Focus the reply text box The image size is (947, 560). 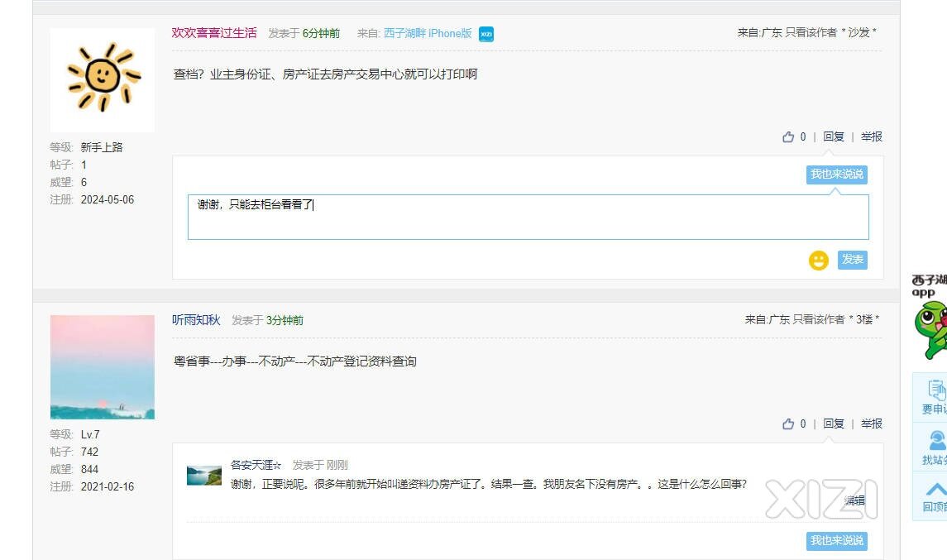coord(528,218)
